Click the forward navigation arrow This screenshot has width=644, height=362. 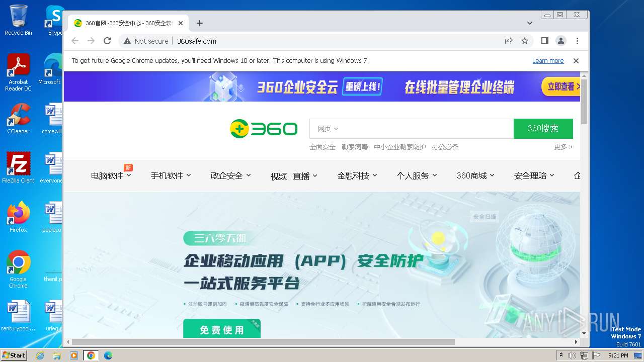pyautogui.click(x=91, y=41)
